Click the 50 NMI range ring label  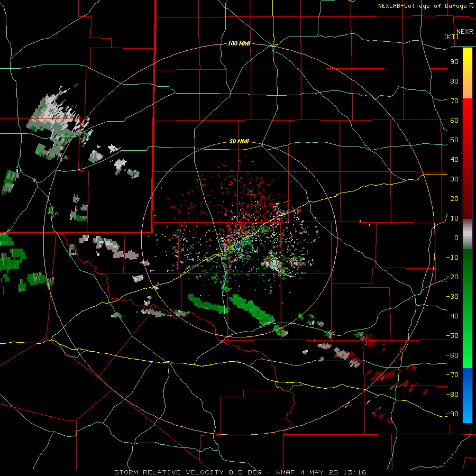click(239, 141)
